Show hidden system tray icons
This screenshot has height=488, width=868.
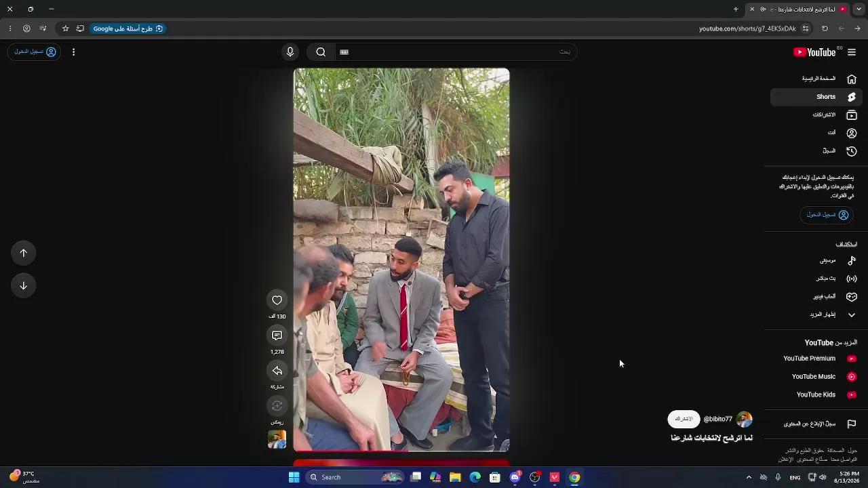pos(749,477)
